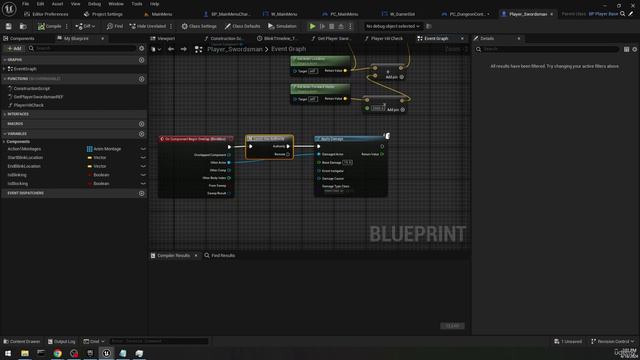Navigate forward in graph history

click(x=184, y=49)
